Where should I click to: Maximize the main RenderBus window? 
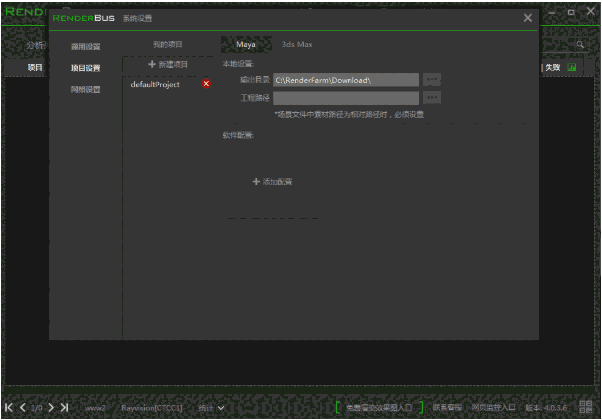coord(571,12)
